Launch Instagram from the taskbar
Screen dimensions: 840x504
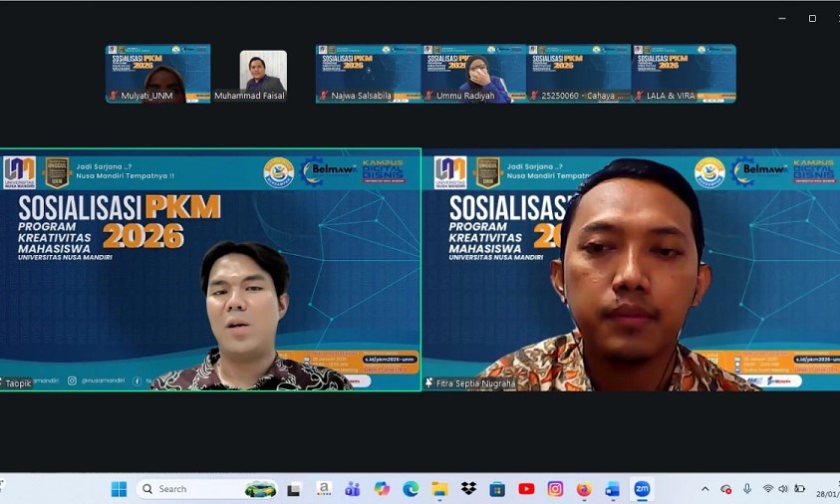click(x=555, y=489)
